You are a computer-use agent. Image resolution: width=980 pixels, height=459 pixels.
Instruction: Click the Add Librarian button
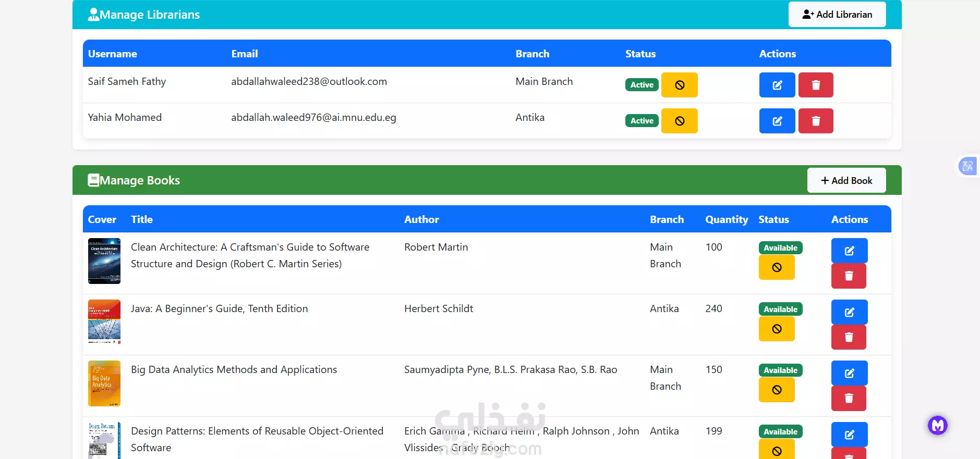pyautogui.click(x=837, y=15)
